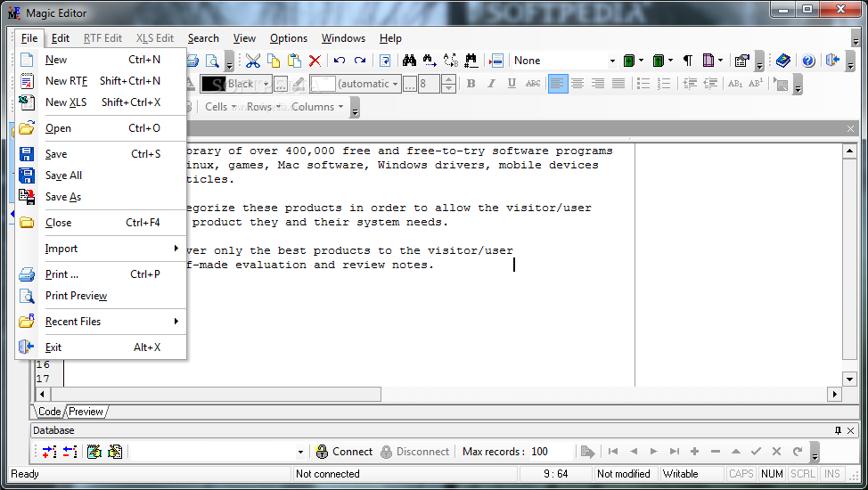Open the None syntax dropdown
Image resolution: width=868 pixels, height=490 pixels.
click(611, 61)
